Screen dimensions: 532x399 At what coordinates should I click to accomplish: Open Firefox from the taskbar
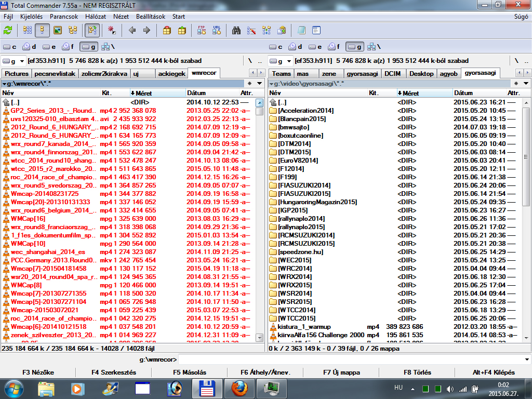coord(240,388)
